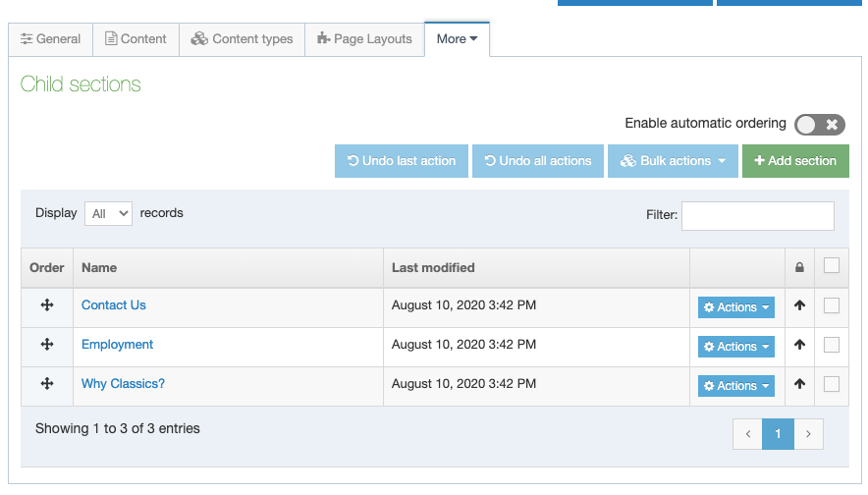Tick the checkbox for Contact Us row
868x495 pixels.
[832, 305]
